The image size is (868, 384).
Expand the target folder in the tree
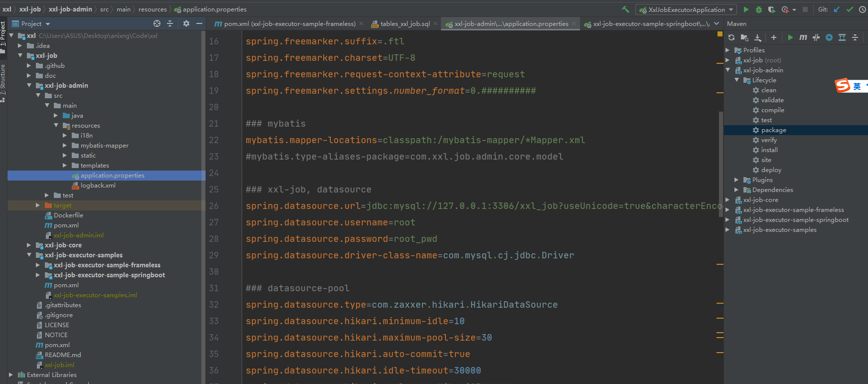pos(38,205)
